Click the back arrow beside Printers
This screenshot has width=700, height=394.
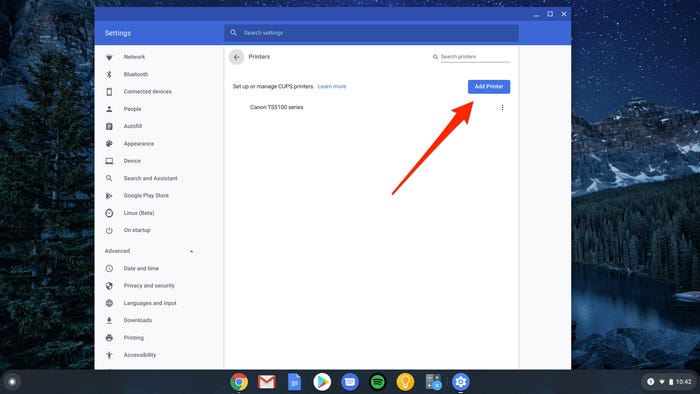point(237,57)
